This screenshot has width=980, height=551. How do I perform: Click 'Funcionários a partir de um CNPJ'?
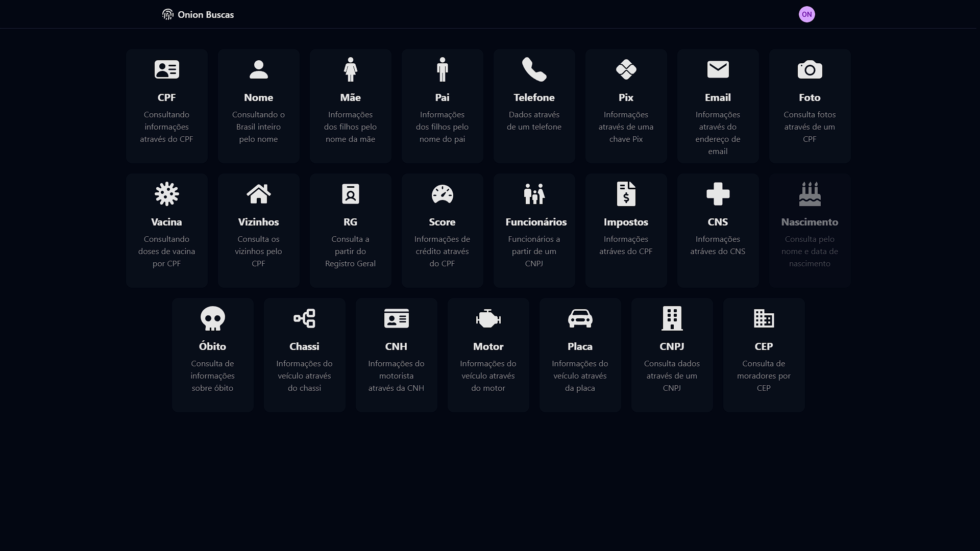(x=534, y=252)
